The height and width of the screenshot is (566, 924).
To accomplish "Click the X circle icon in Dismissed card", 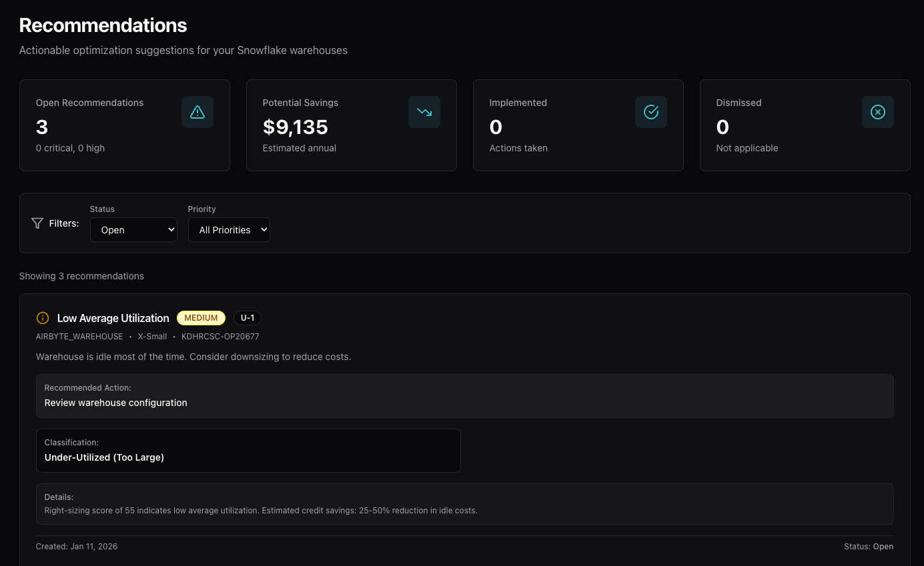I will click(878, 112).
